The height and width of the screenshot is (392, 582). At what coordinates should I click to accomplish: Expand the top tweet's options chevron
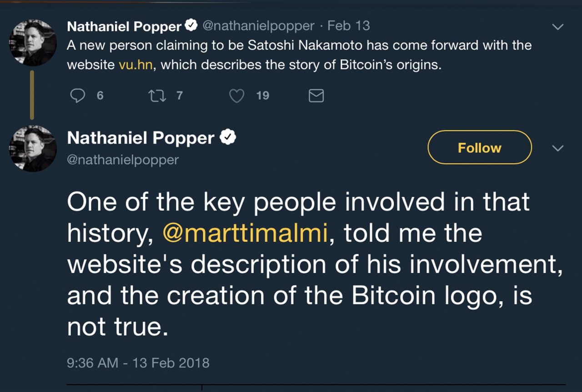[558, 26]
